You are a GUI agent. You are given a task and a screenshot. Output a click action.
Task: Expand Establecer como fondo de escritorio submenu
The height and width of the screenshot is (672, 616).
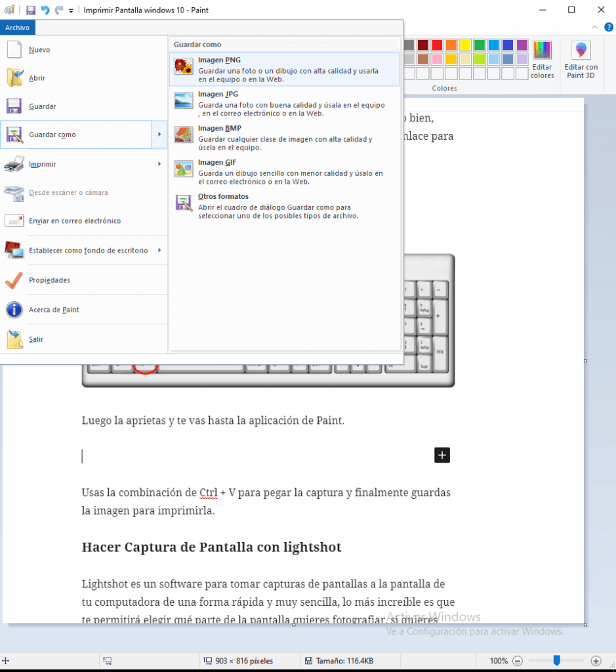159,250
